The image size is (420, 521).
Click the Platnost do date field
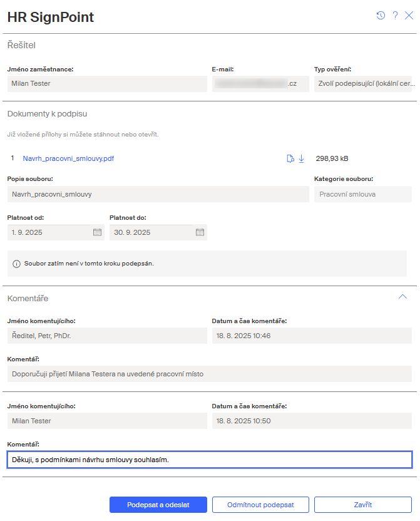(x=150, y=232)
